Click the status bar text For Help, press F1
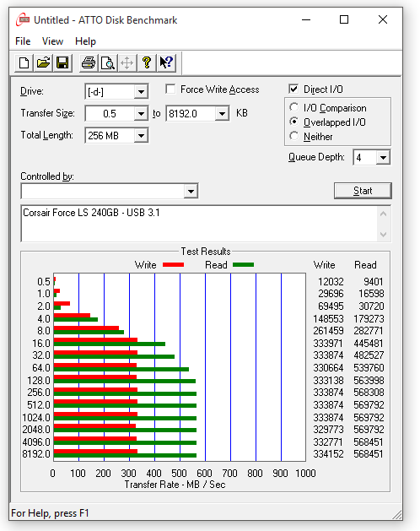 point(50,513)
